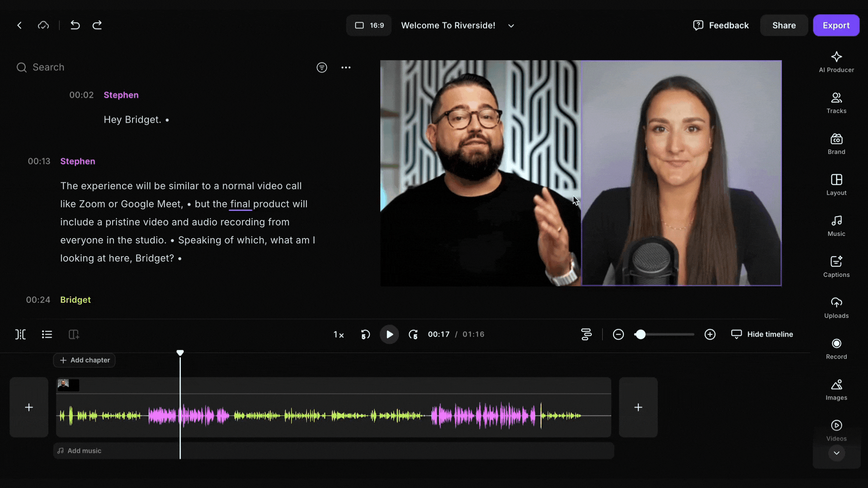Open the 16:9 aspect ratio selector
This screenshot has height=488, width=868.
tap(369, 25)
